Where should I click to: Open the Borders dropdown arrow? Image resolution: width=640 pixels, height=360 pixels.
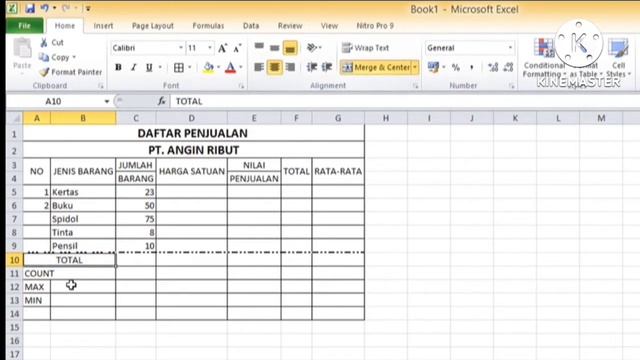189,67
